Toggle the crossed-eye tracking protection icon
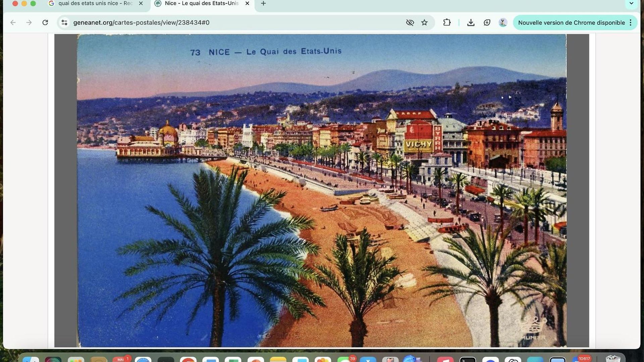Viewport: 644px width, 362px height. click(x=410, y=22)
